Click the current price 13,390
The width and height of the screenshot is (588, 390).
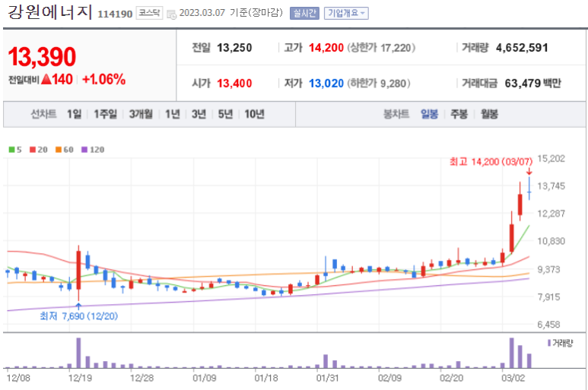coord(42,56)
